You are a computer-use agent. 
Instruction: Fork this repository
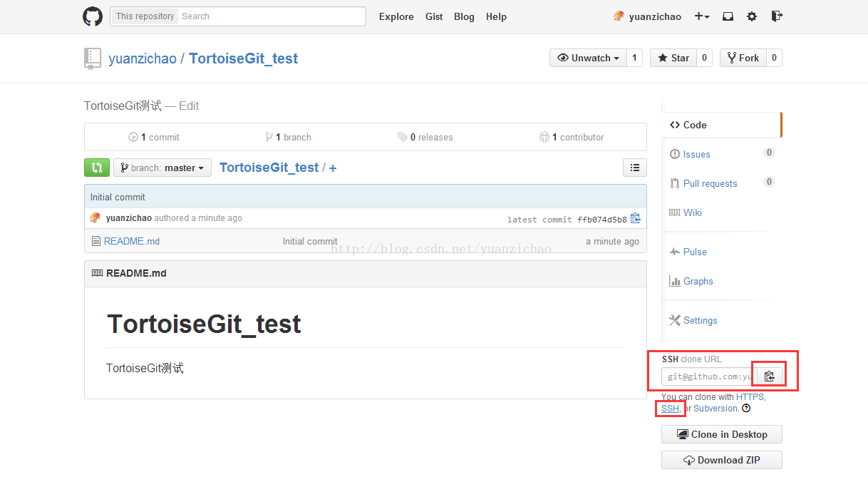click(x=743, y=58)
